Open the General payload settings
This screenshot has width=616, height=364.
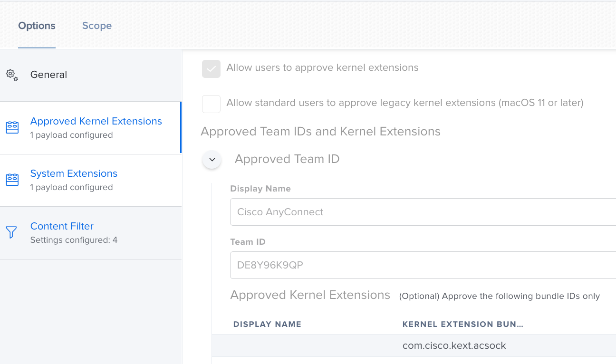point(90,75)
